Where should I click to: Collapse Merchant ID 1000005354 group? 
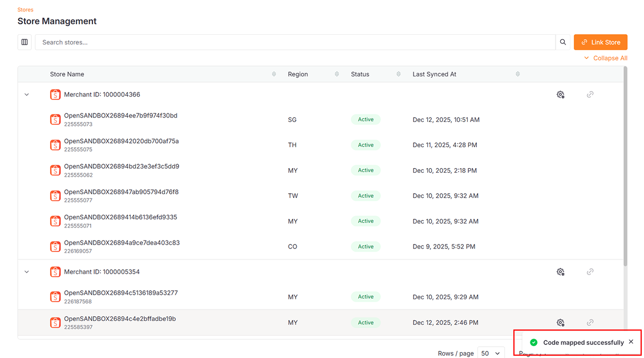[27, 272]
